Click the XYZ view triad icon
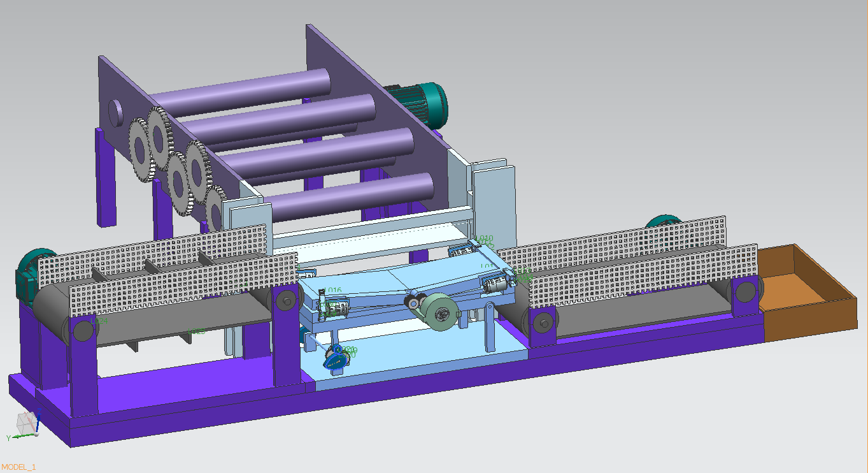 [24, 425]
